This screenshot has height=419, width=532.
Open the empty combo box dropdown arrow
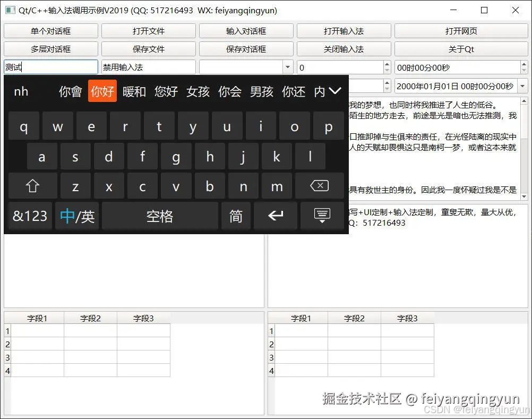click(288, 67)
